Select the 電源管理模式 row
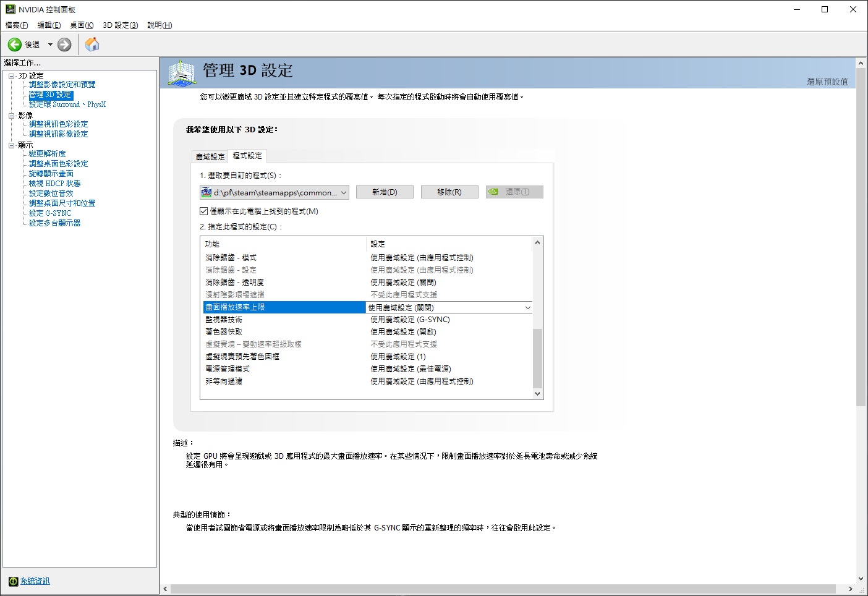 (x=367, y=369)
